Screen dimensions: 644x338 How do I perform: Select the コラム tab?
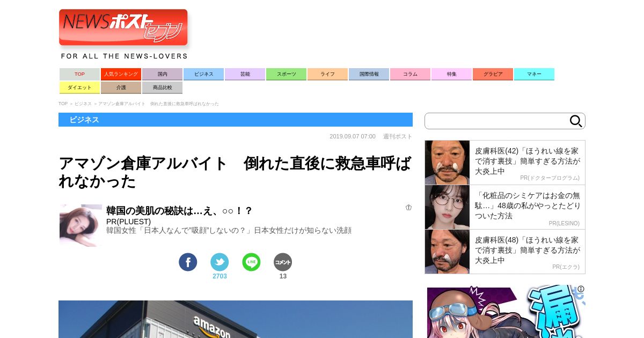[x=410, y=74]
